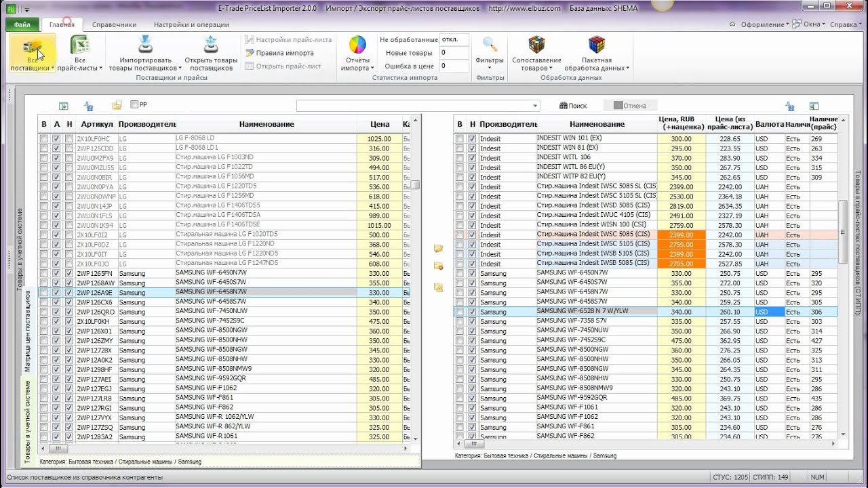
Task: Toggle H checkbox for Indesit IWSB 5085 (CIS) row
Action: [472, 264]
